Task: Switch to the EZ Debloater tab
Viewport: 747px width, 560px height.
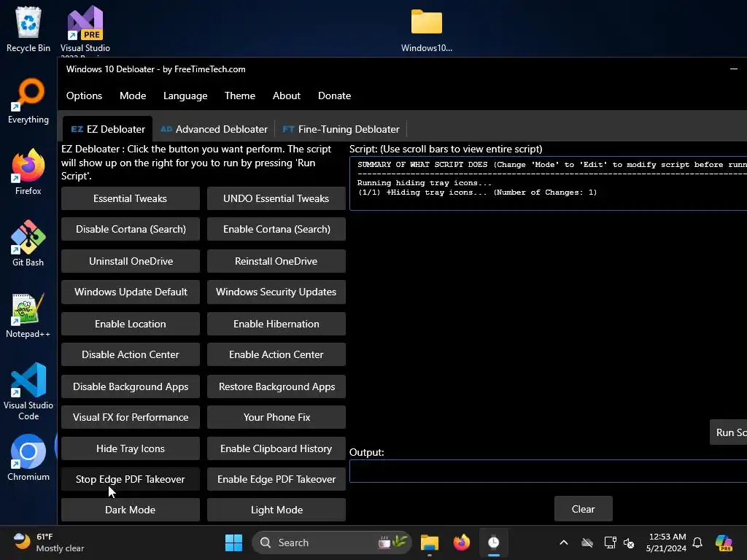Action: click(x=108, y=129)
